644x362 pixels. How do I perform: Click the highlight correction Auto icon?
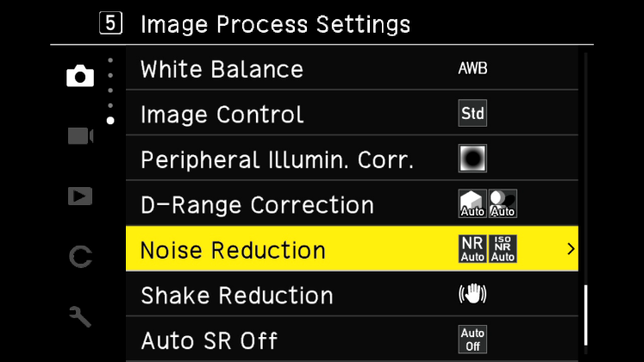point(472,203)
